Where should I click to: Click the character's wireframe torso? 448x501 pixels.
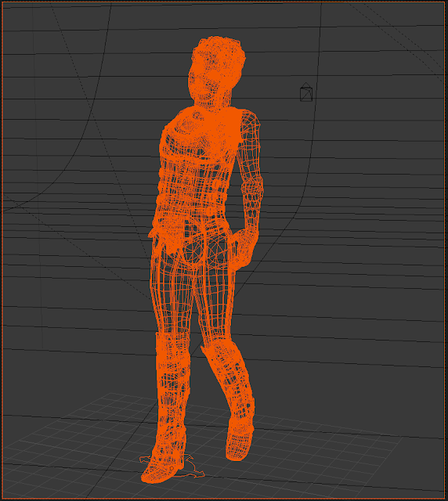point(196,166)
